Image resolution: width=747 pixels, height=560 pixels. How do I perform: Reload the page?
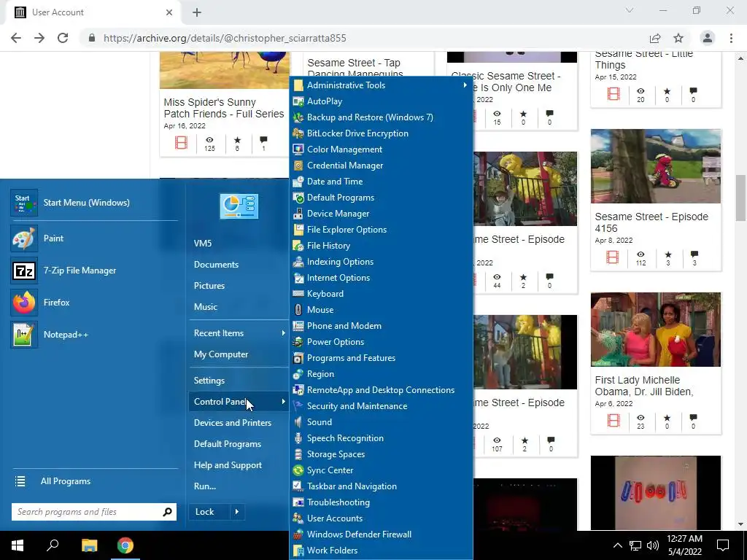(x=63, y=38)
